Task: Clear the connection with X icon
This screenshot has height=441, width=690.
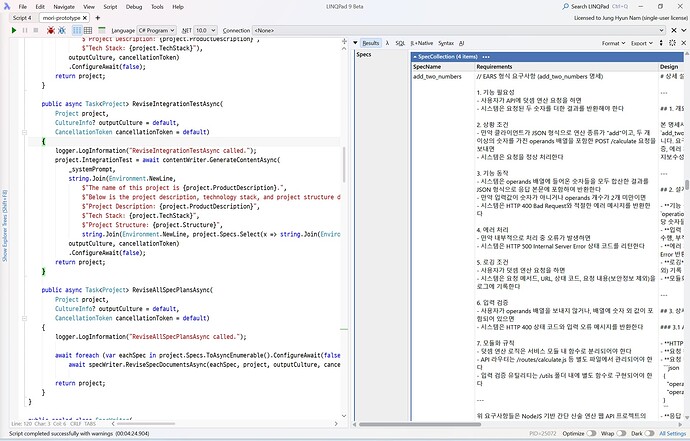Action: (x=674, y=30)
